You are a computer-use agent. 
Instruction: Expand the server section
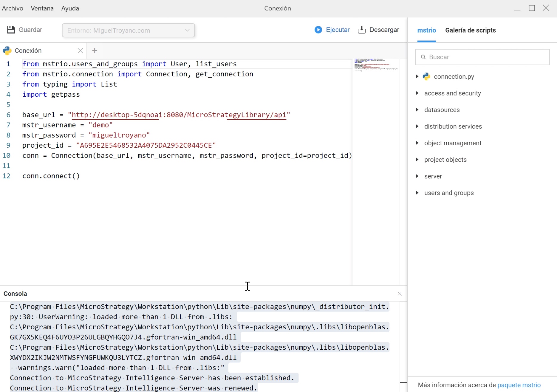[417, 176]
